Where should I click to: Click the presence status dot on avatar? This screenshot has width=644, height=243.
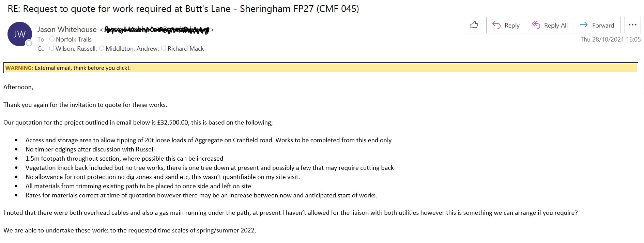(x=29, y=43)
